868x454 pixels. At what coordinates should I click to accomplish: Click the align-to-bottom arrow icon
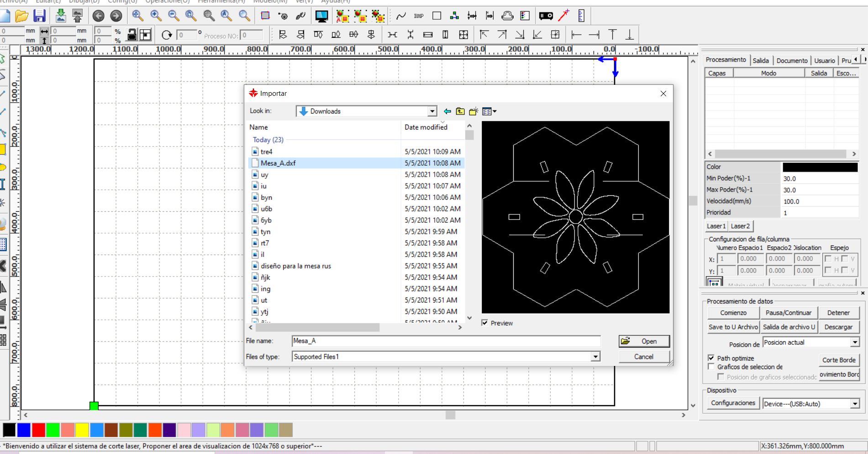click(630, 35)
